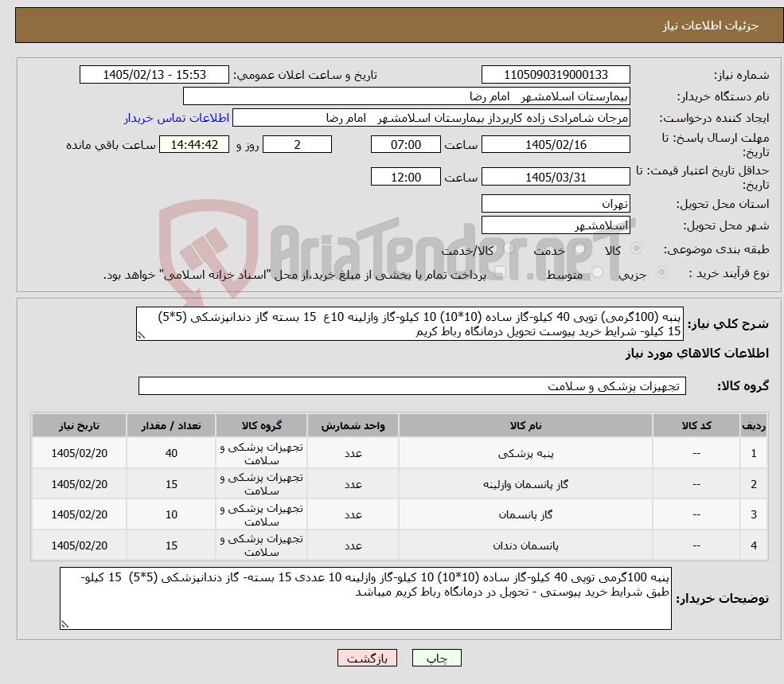This screenshot has width=784, height=684.
Task: Click the نام کالا column header
Action: pos(525,425)
